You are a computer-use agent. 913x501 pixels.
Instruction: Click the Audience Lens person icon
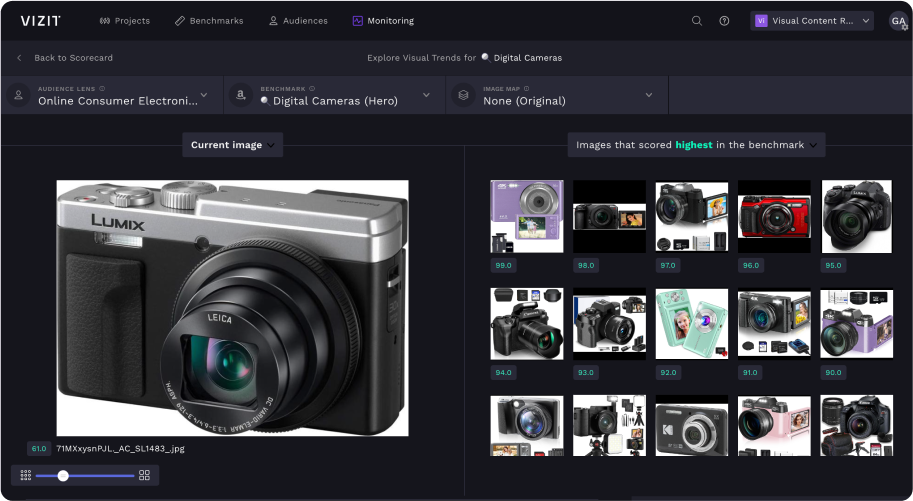coord(18,95)
